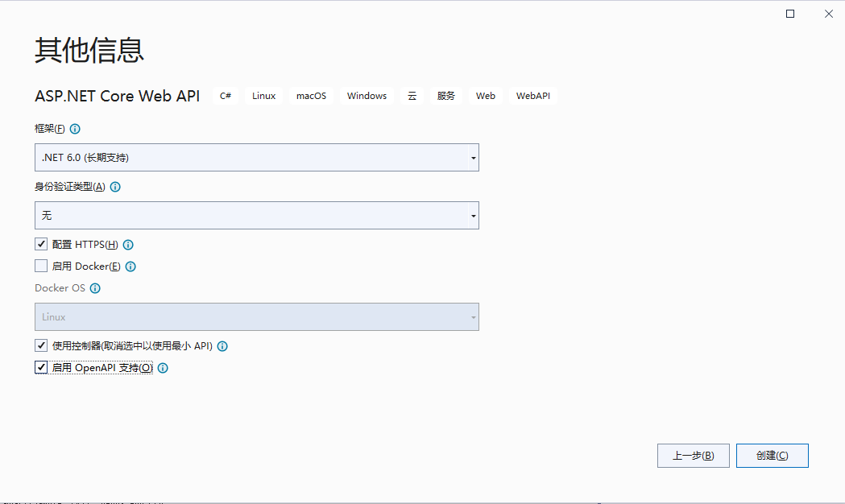Screen dimensions: 845x504
Task: Click the info icon next to 启用 Docker(E)
Action: point(130,266)
